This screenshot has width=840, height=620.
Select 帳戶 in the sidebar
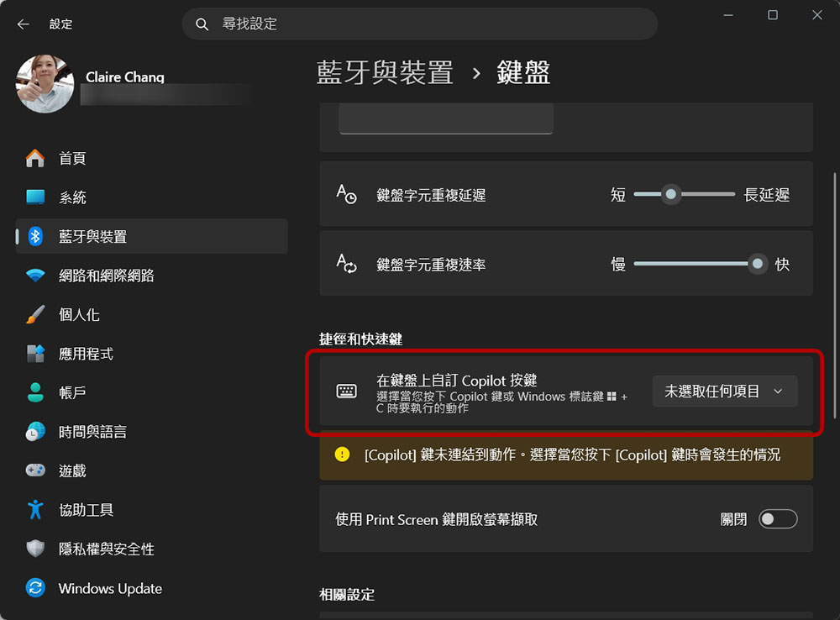click(x=151, y=393)
